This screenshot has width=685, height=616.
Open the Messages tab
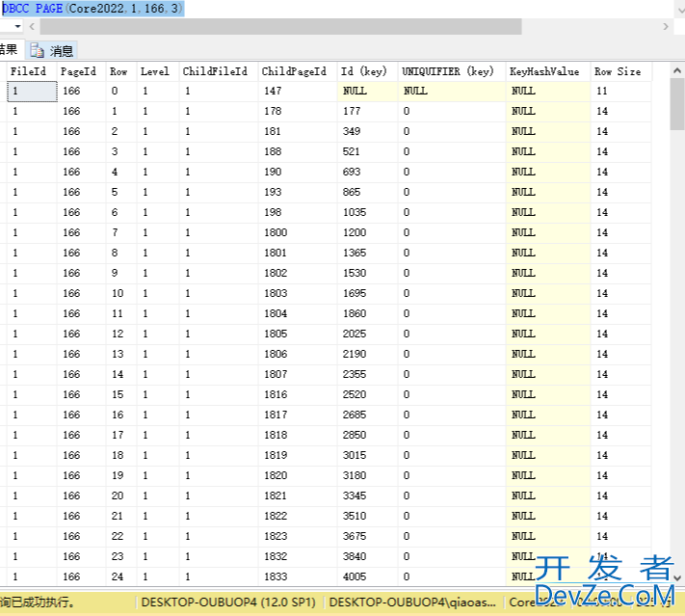[52, 51]
